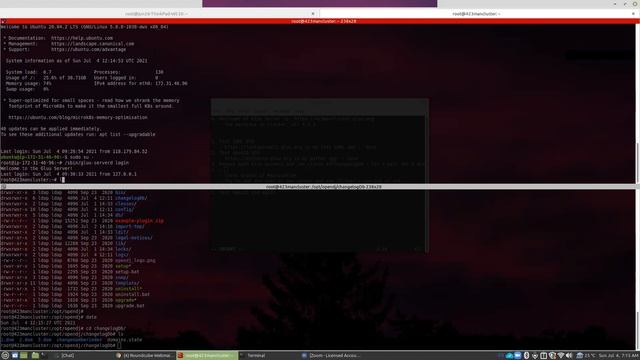Open the Wi-Fi network tray icon
The width and height of the screenshot is (640, 360).
click(561, 356)
